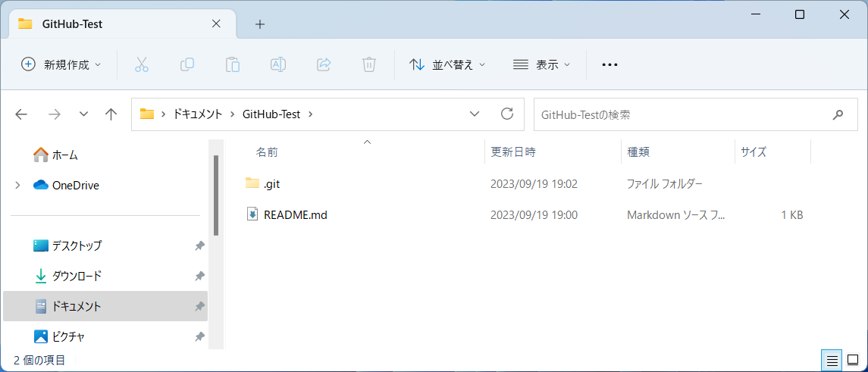Click the Paste clipboard icon
This screenshot has width=868, height=372.
coord(233,64)
